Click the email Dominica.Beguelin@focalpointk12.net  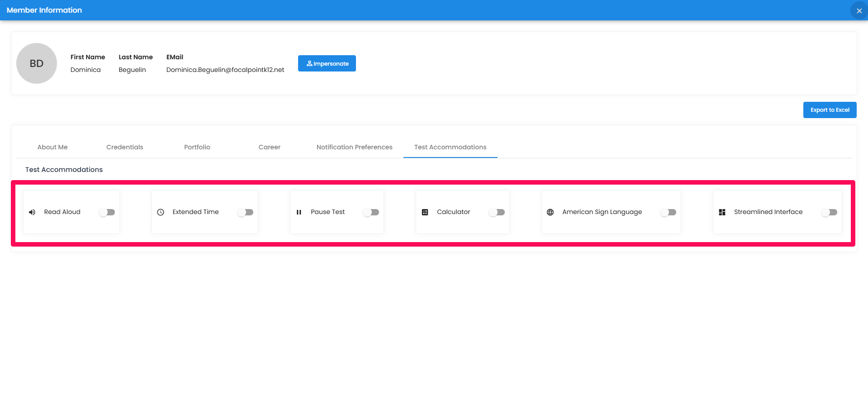click(x=225, y=70)
